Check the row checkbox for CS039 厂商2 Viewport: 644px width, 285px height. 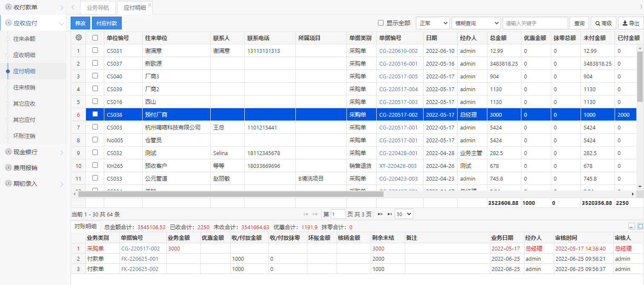[95, 89]
